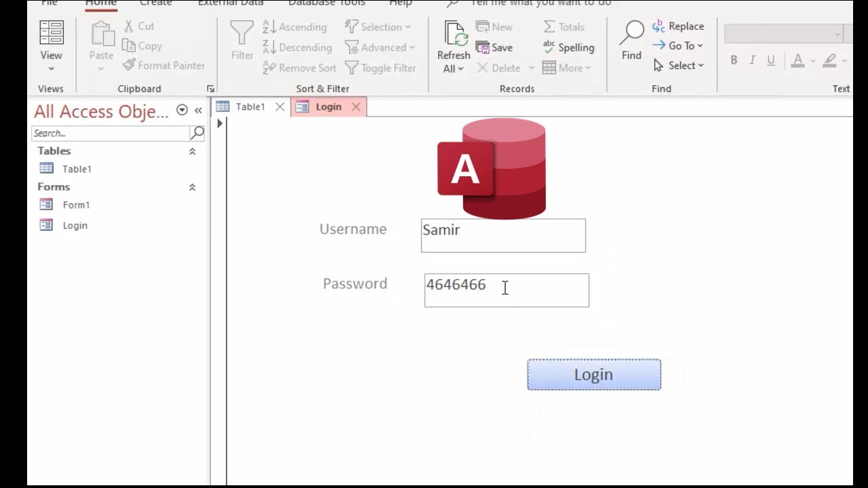868x488 pixels.
Task: Click the Username label
Action: [x=353, y=230]
